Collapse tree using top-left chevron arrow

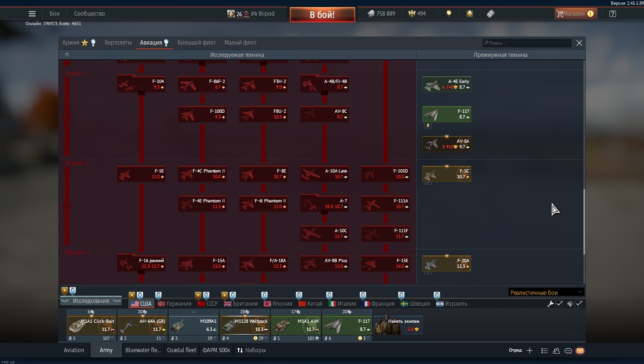point(67,55)
